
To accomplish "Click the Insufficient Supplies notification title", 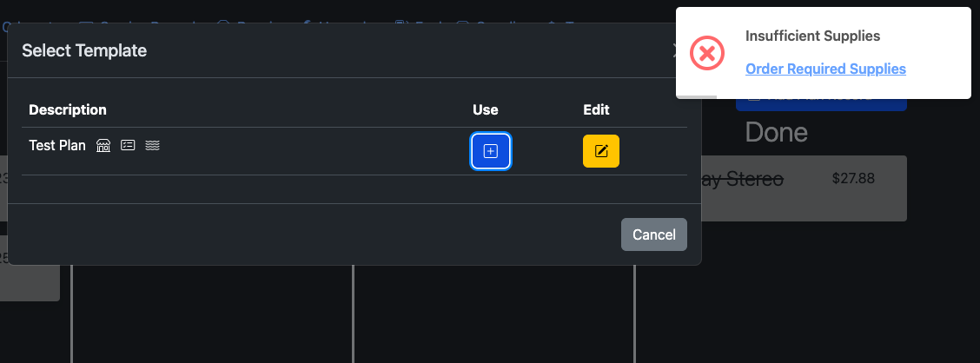I will tap(813, 36).
